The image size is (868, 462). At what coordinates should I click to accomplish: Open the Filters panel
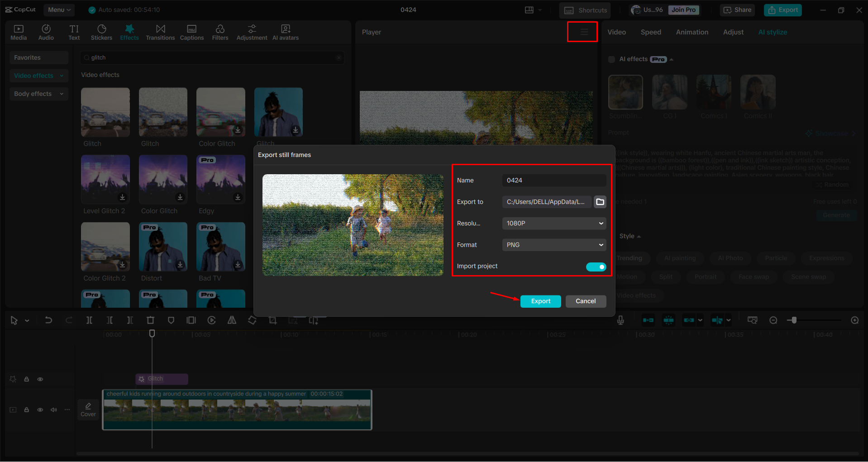tap(220, 32)
